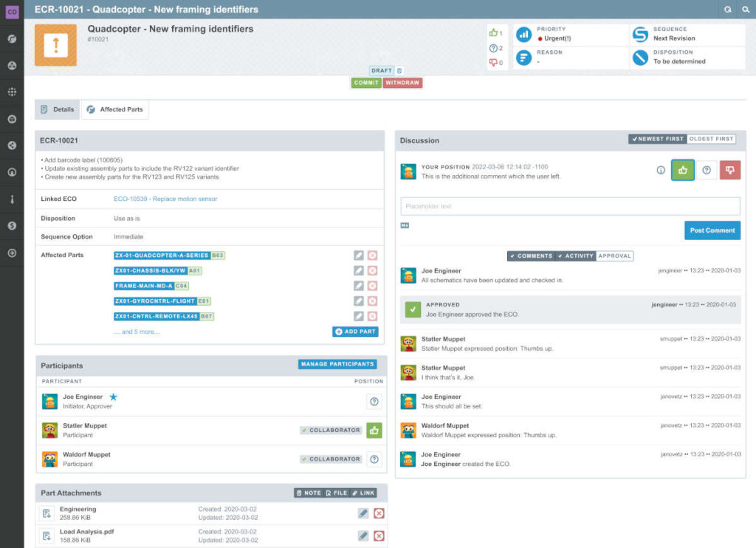Open linked ECO-10539 Replace motion sensor

tap(165, 199)
